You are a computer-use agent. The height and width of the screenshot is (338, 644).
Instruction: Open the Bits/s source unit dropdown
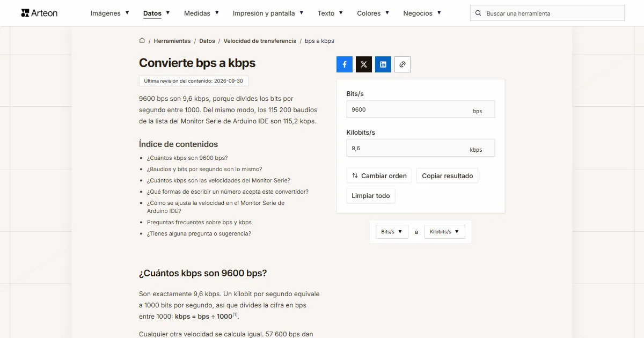[392, 232]
